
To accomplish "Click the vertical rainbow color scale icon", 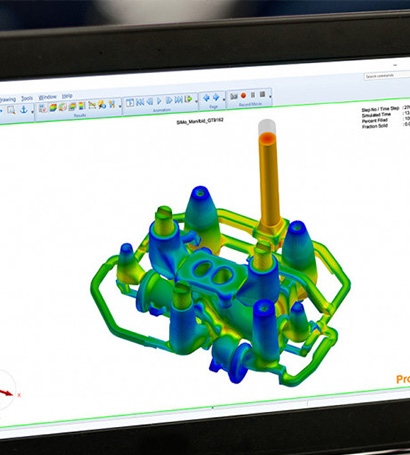I will tap(82, 106).
